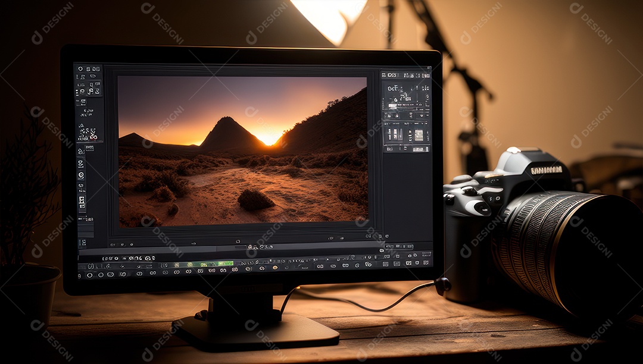Click the first round icon in the bottom control row

[x=89, y=275]
